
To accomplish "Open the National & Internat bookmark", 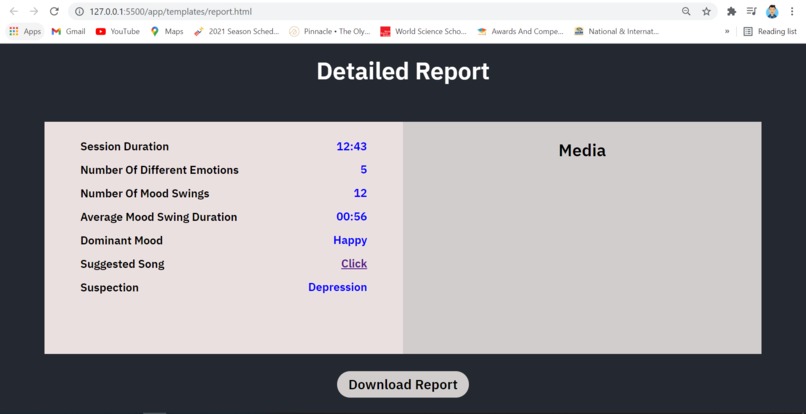I will [x=616, y=31].
